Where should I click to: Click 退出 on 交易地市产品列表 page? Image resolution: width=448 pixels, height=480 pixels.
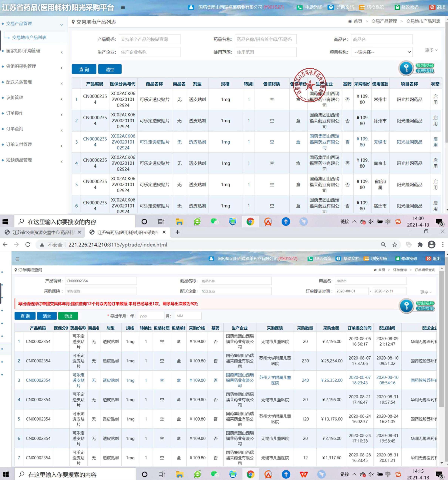tap(437, 7)
